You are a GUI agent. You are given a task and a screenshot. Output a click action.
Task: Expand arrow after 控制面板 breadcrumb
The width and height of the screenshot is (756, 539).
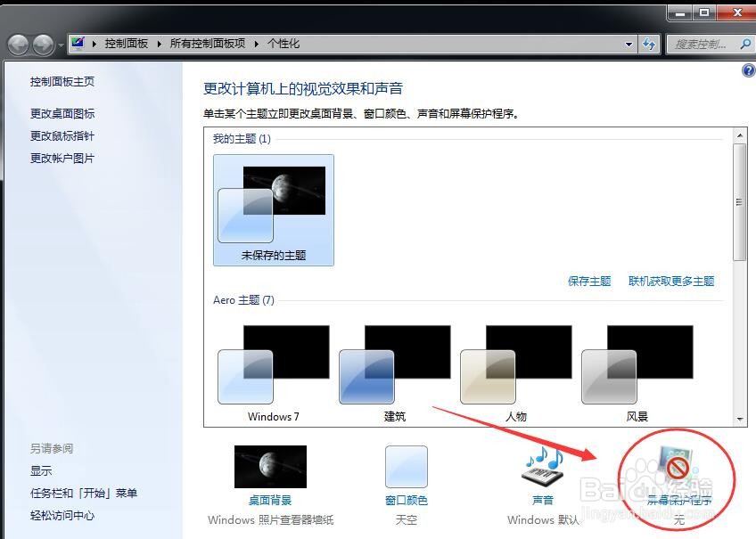click(x=159, y=44)
